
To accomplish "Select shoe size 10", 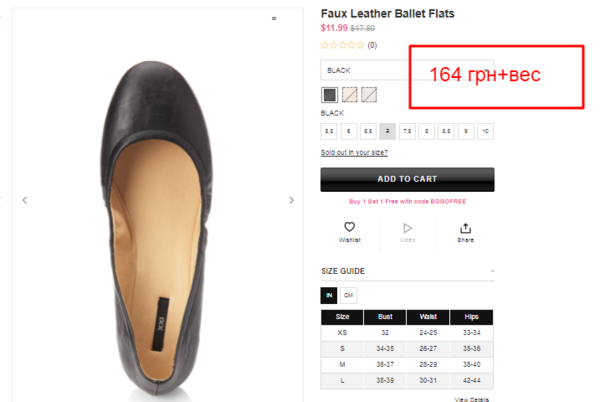I will (x=485, y=131).
